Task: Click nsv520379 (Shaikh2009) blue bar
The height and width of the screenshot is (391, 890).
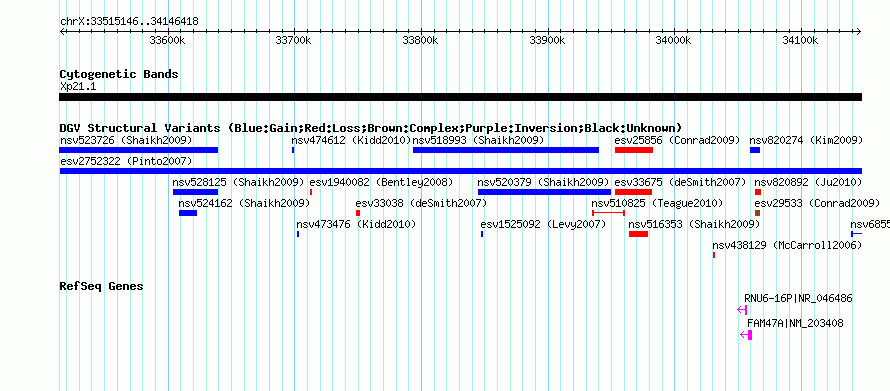Action: (544, 192)
